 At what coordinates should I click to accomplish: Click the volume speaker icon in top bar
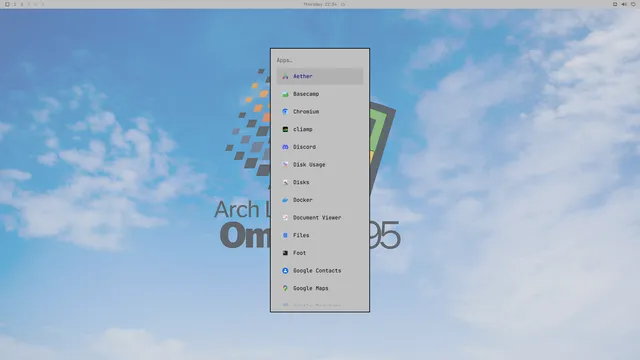pos(624,4)
